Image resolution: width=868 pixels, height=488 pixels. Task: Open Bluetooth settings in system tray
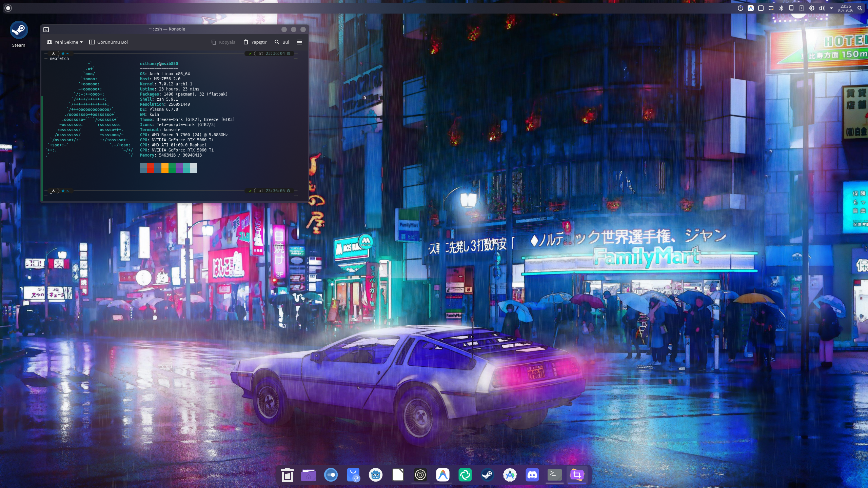781,8
